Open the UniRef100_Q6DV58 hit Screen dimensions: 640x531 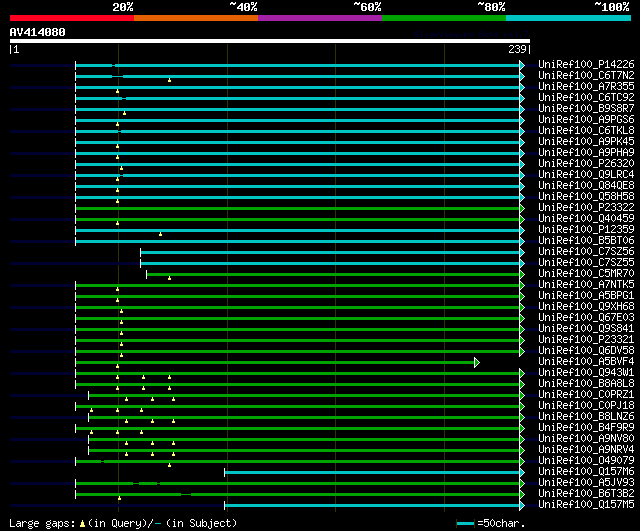586,351
